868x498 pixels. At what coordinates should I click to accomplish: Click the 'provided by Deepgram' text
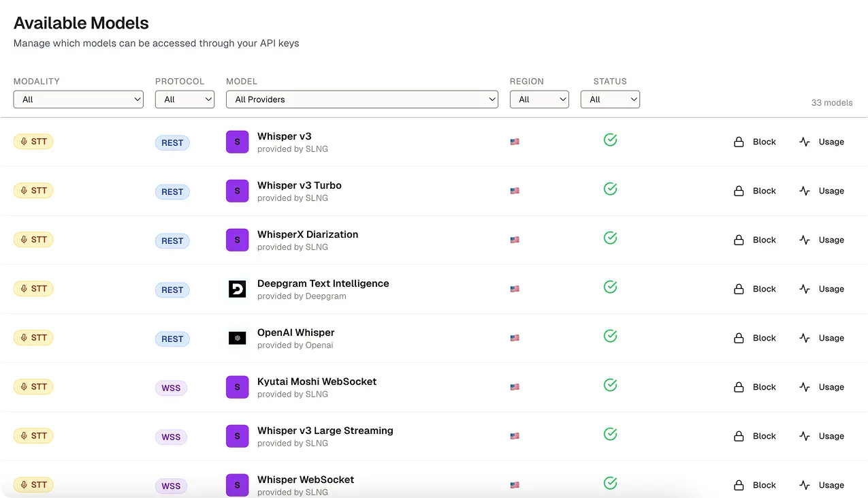pos(302,296)
